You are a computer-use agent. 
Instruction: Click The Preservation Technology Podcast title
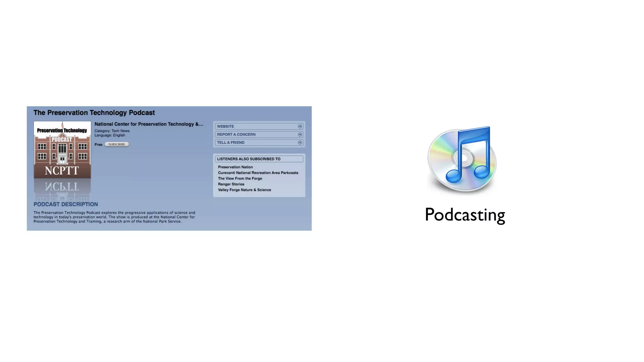click(x=94, y=113)
